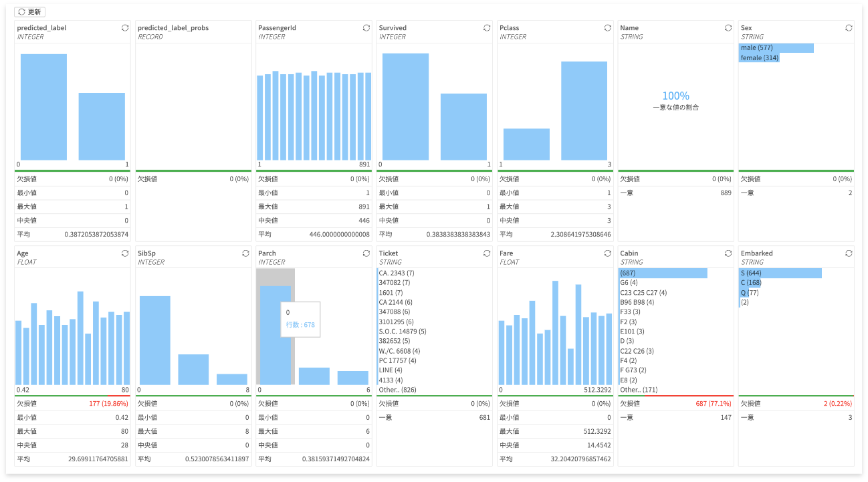Click Ticket row Other.. (826)
Image resolution: width=868 pixels, height=482 pixels.
397,390
